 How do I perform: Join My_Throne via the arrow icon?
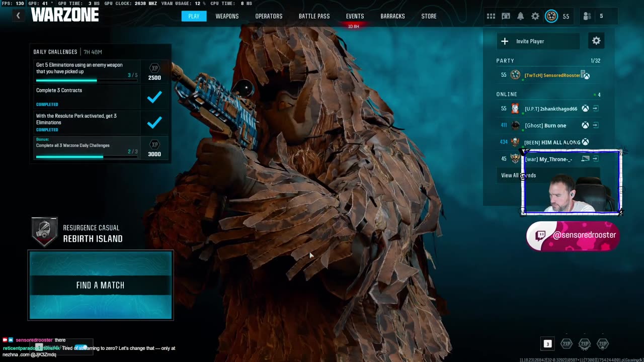tap(595, 159)
